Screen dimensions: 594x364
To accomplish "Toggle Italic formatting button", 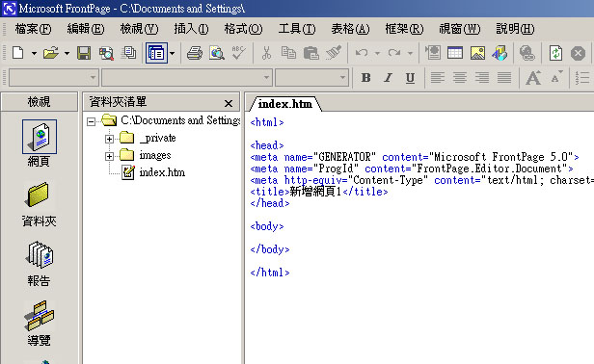I will [388, 78].
